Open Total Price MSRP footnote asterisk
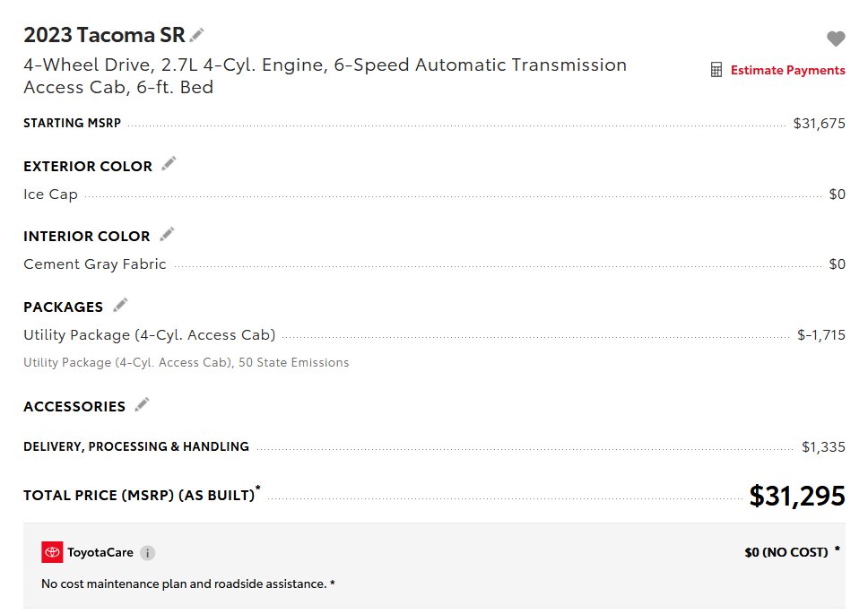 [x=258, y=489]
